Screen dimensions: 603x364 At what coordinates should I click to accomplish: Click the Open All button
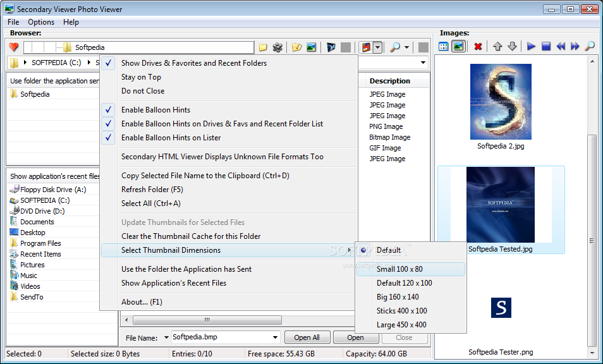point(307,337)
